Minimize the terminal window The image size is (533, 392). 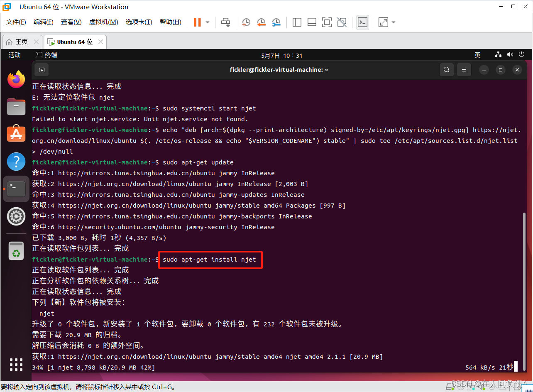pos(484,70)
